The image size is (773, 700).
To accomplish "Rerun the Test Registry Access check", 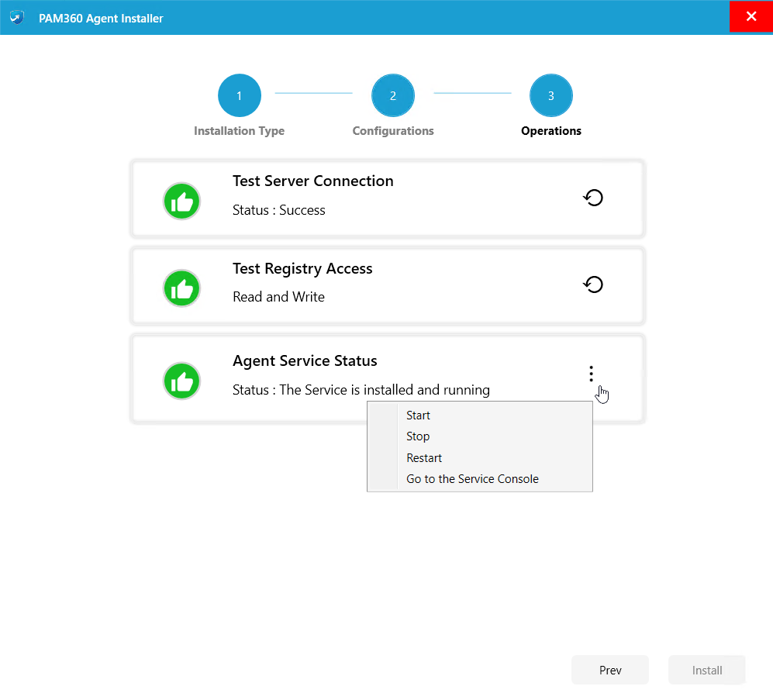I will pyautogui.click(x=593, y=284).
